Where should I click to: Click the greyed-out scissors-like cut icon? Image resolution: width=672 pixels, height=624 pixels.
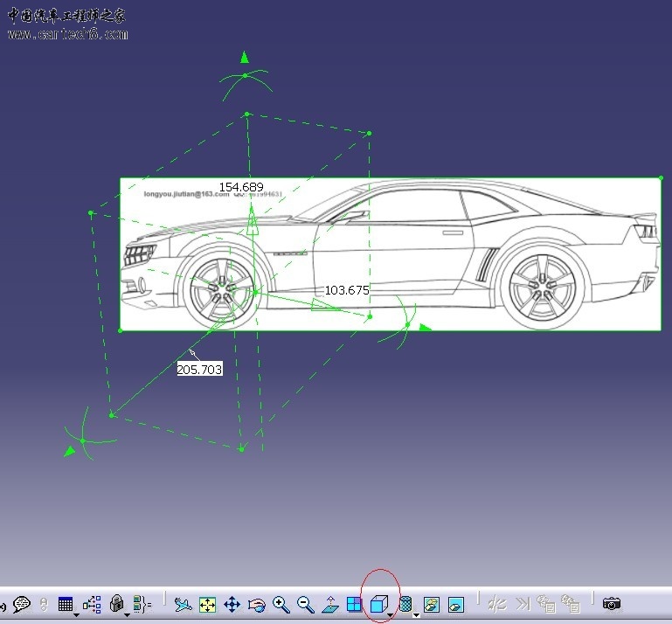497,604
